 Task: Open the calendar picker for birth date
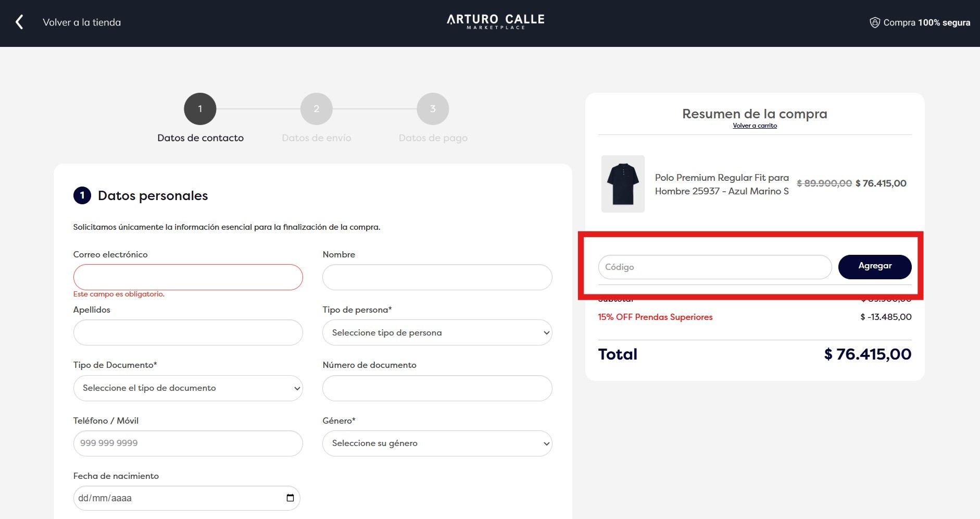[290, 498]
